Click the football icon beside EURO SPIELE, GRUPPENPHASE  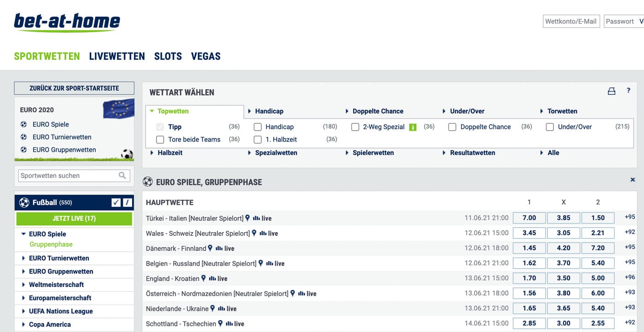coord(148,182)
